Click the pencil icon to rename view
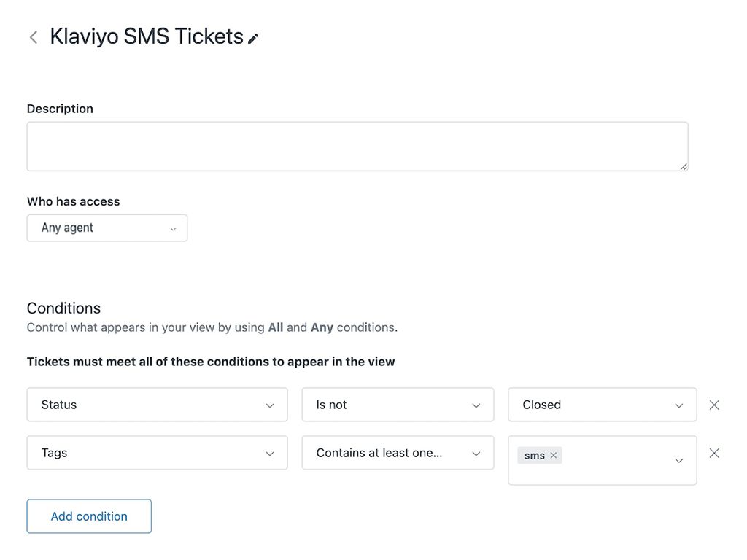The width and height of the screenshot is (747, 560). pyautogui.click(x=253, y=39)
